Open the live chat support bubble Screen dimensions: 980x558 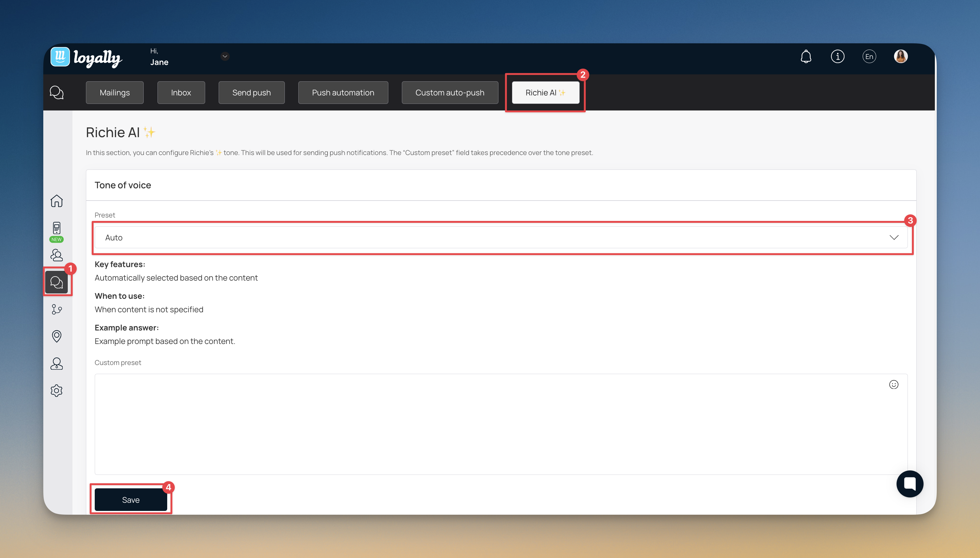[909, 484]
